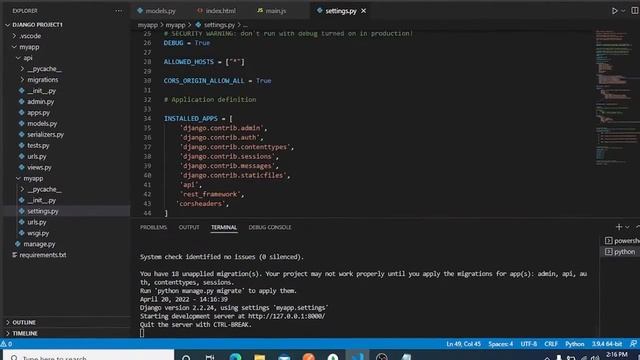Click the ALLOWED_HOSTS line in editor

click(x=204, y=62)
